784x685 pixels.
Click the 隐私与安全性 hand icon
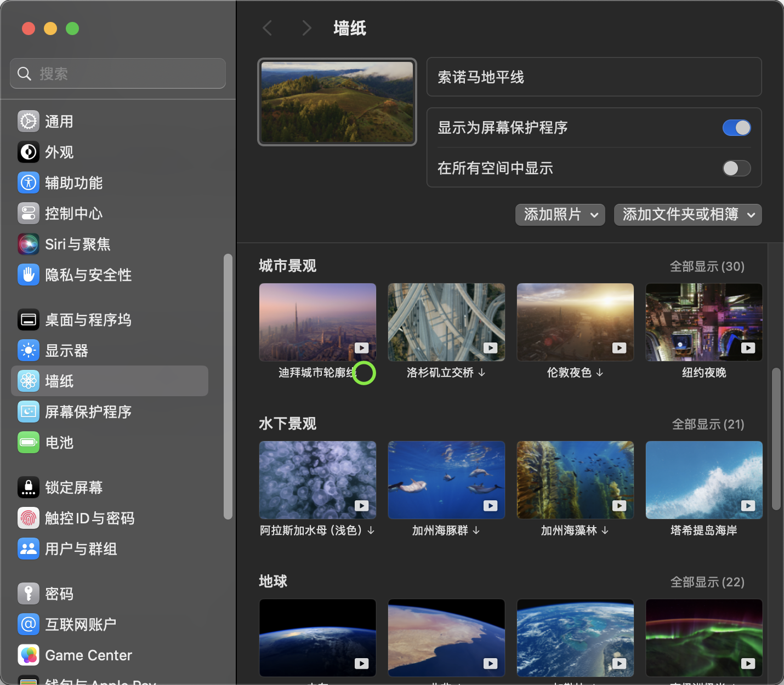click(28, 275)
